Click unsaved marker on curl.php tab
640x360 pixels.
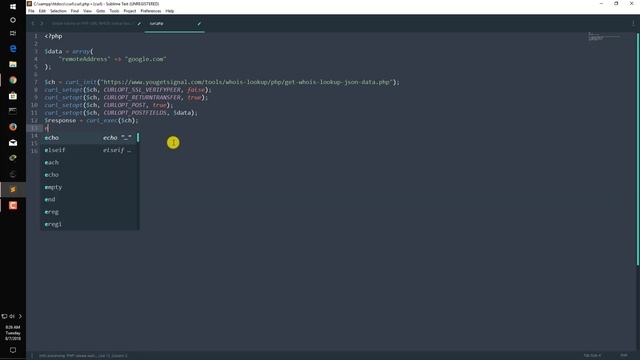click(199, 24)
